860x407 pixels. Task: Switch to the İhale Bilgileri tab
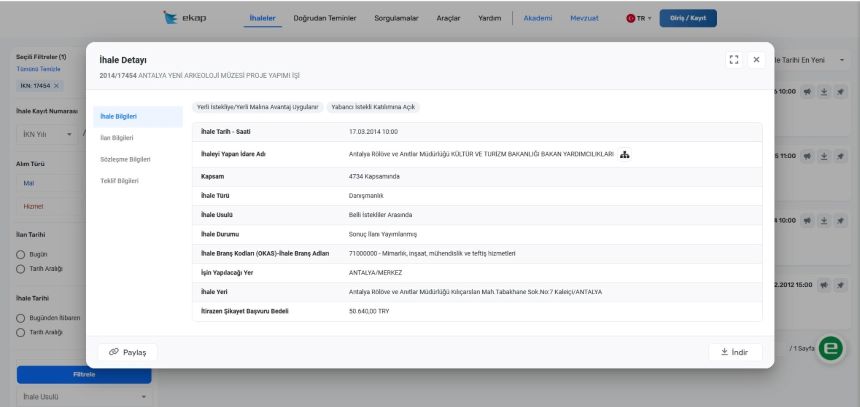pyautogui.click(x=138, y=116)
